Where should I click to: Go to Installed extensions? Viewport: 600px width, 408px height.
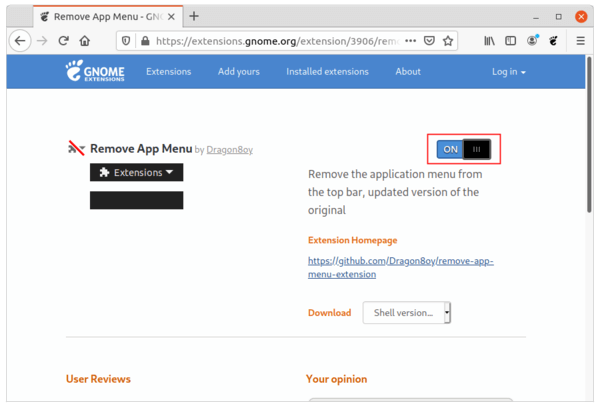tap(327, 72)
